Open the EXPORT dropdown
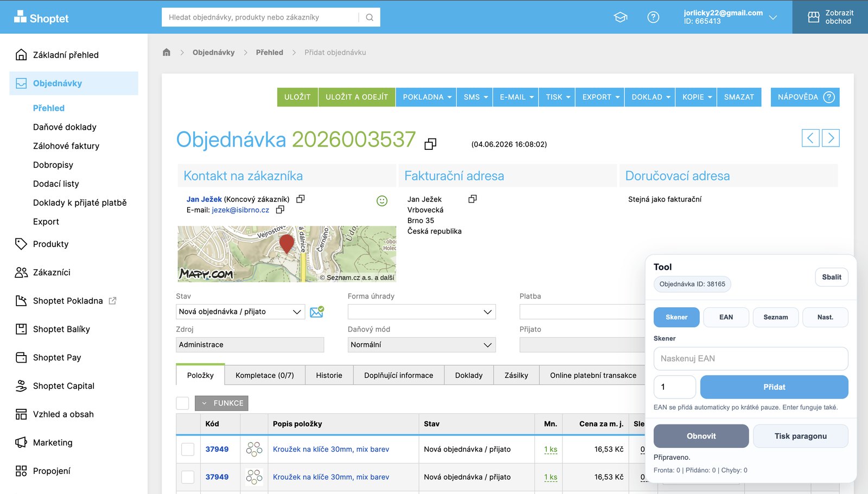Image resolution: width=868 pixels, height=494 pixels. point(600,97)
